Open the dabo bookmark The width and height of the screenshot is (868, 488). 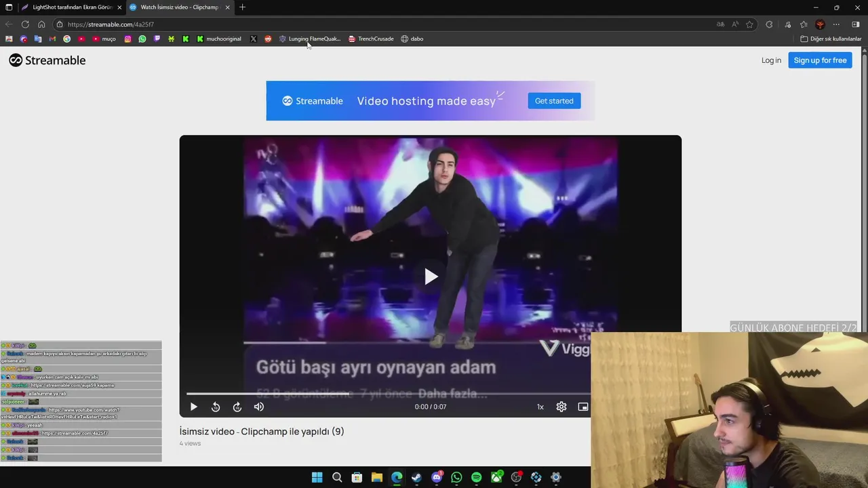[x=412, y=39]
